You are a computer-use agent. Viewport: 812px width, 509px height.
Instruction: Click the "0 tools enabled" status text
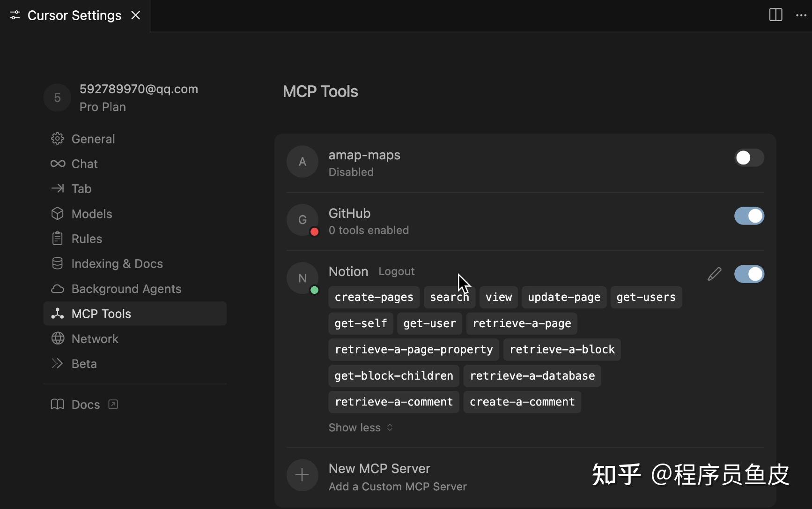pyautogui.click(x=369, y=230)
